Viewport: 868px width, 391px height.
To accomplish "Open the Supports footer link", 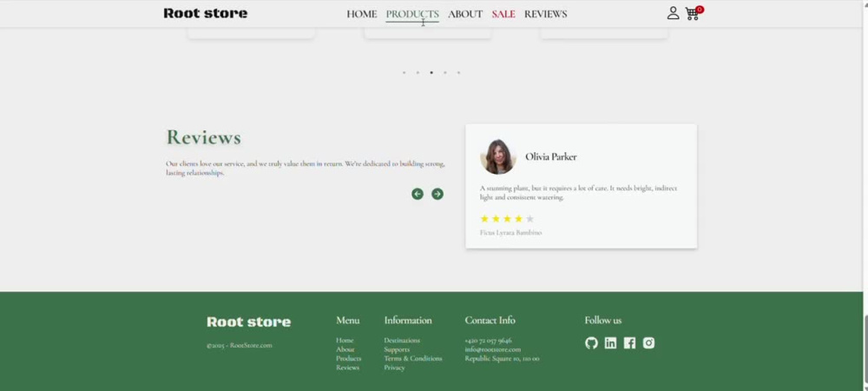I will 397,349.
